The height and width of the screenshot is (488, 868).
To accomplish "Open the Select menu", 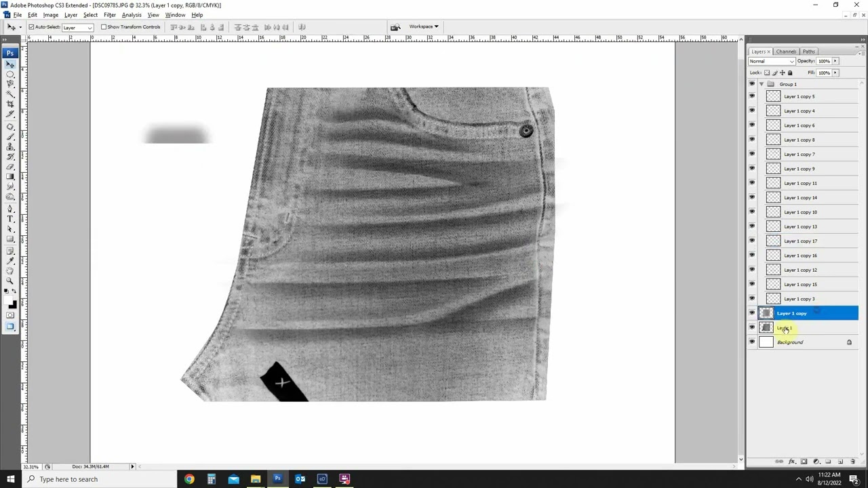I will [x=90, y=15].
